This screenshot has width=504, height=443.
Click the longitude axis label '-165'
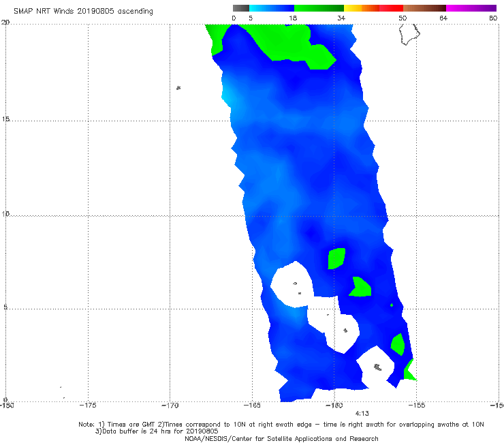[x=252, y=406]
